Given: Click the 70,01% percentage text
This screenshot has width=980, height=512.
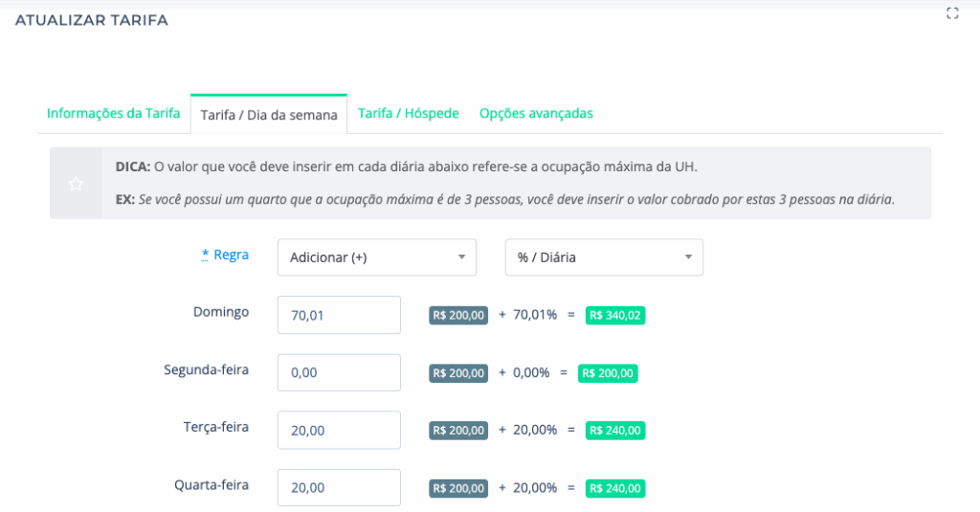Looking at the screenshot, I should (535, 315).
